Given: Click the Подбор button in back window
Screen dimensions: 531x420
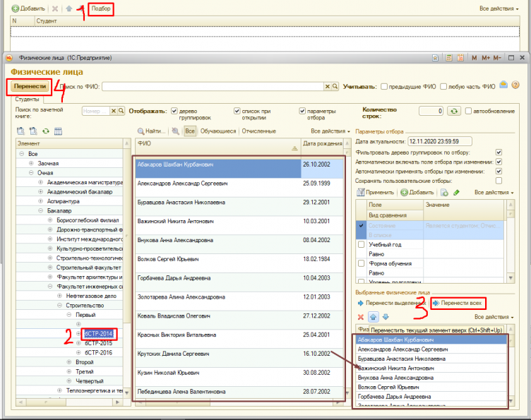Looking at the screenshot, I should 101,8.
